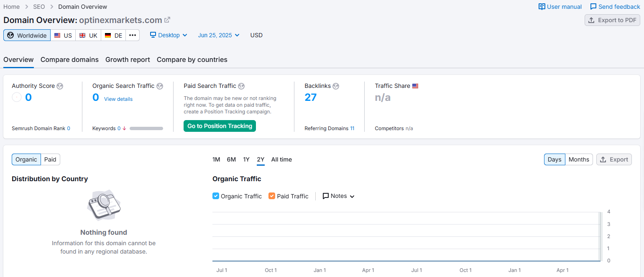This screenshot has height=277, width=644.
Task: Expand the Notes dropdown
Action: (339, 196)
